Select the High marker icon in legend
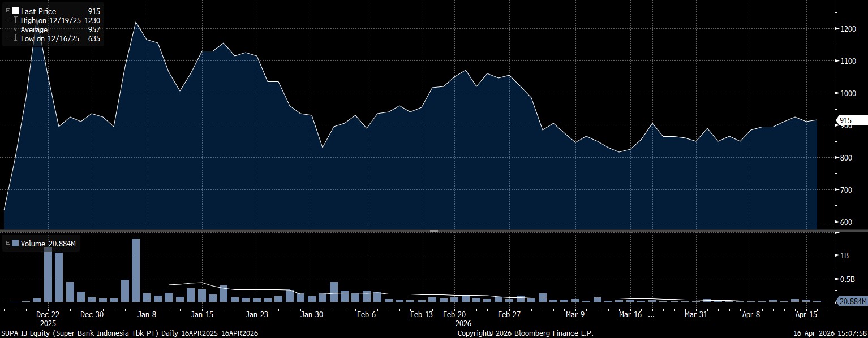The height and width of the screenshot is (338, 868). click(15, 20)
